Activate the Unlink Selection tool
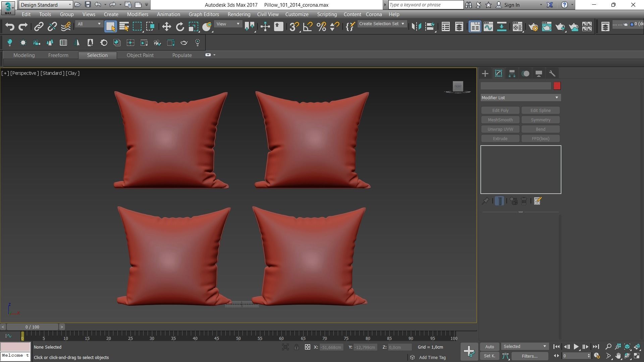Image resolution: width=644 pixels, height=362 pixels. (52, 26)
